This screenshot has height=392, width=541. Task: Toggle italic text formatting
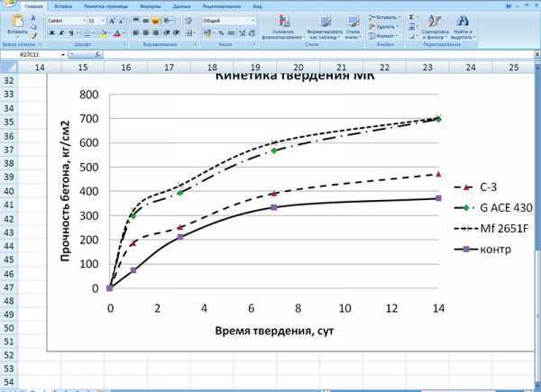coord(60,32)
